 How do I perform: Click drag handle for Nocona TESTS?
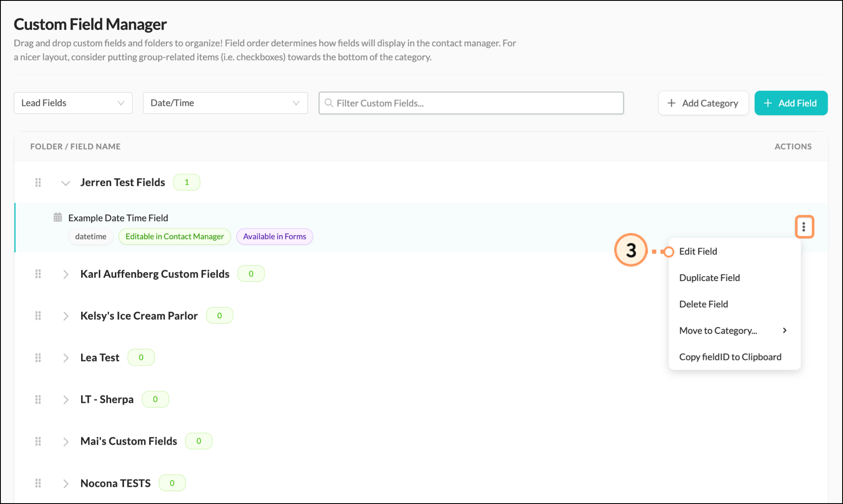(x=38, y=483)
